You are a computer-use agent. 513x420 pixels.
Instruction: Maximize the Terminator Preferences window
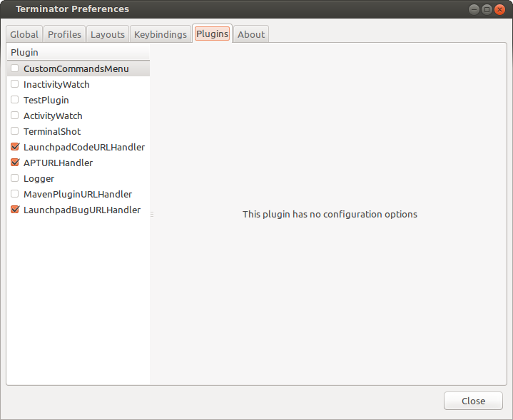[x=487, y=9]
